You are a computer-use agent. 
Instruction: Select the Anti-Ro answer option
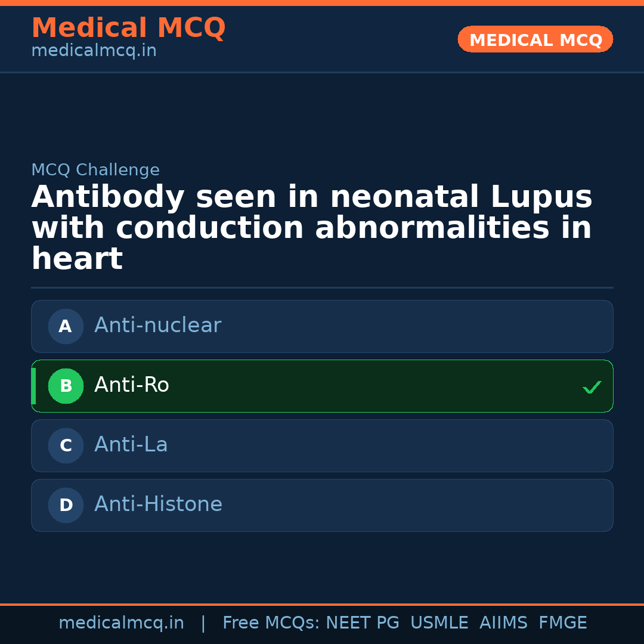[322, 386]
